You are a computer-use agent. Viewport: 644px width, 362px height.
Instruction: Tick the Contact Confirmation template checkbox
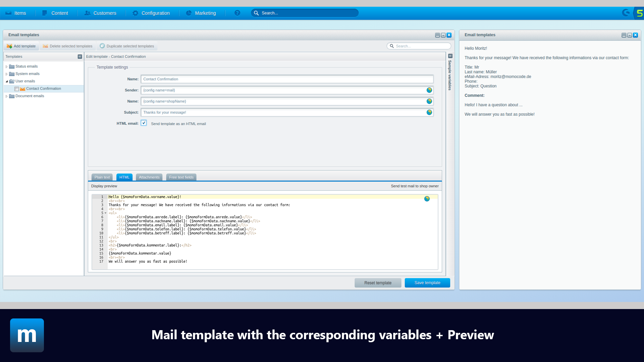pyautogui.click(x=17, y=89)
